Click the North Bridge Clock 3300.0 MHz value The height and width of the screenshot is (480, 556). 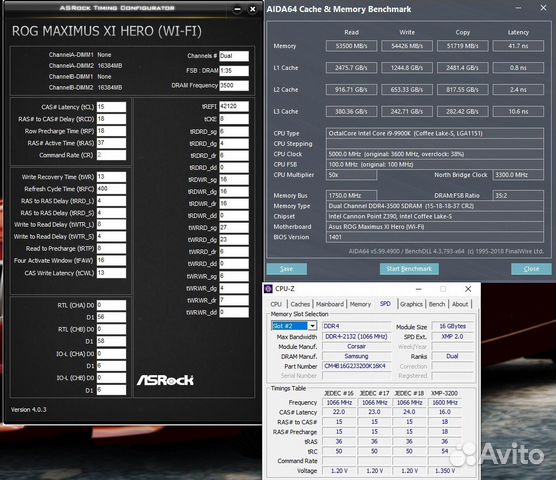(518, 175)
